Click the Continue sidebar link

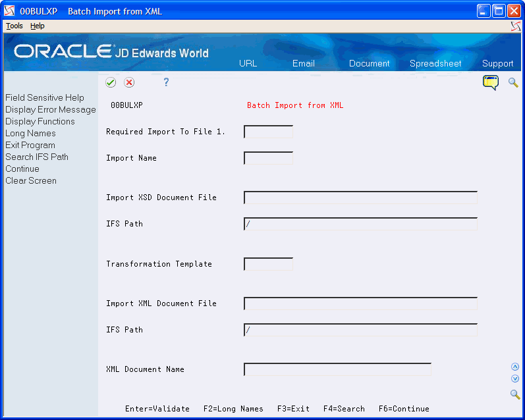(22, 169)
